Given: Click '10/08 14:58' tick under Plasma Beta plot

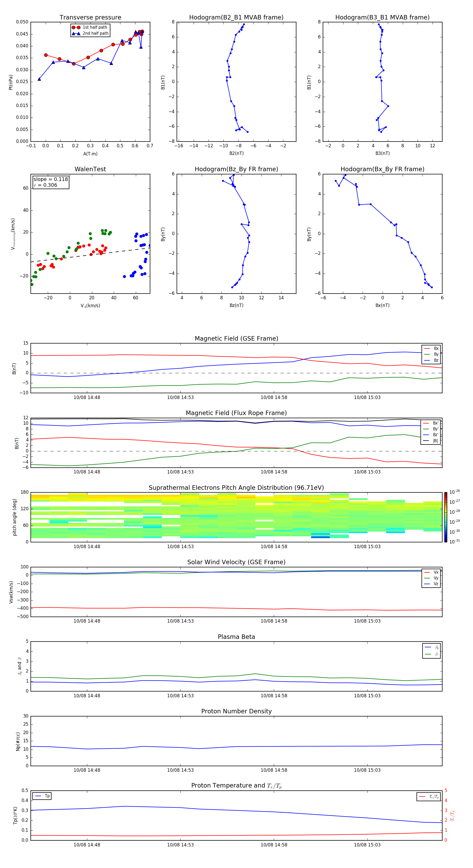Looking at the screenshot, I should (x=274, y=695).
